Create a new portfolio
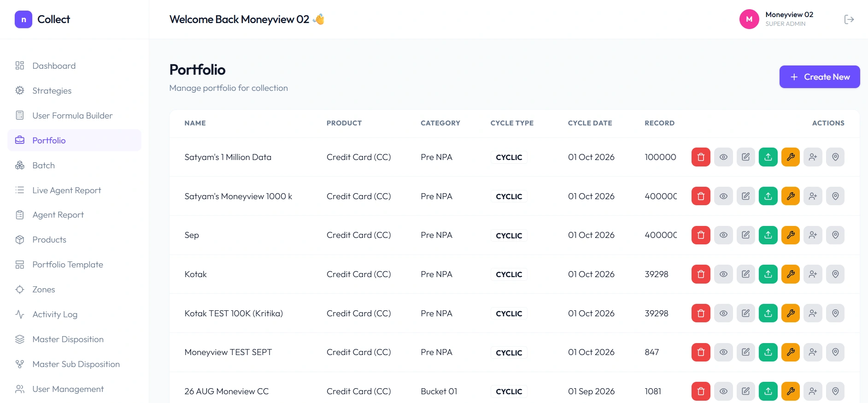Image resolution: width=868 pixels, height=403 pixels. tap(820, 77)
